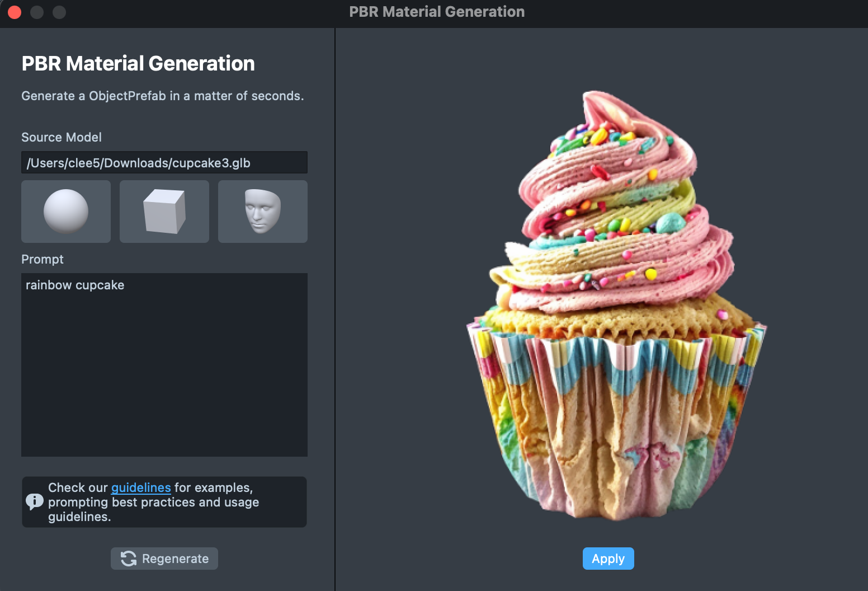Click the rainbow cupcake preview image
This screenshot has width=868, height=591.
tap(616, 305)
